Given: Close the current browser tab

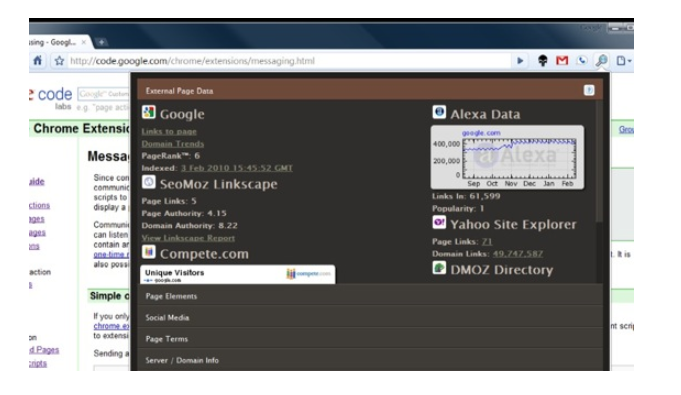Looking at the screenshot, I should [84, 42].
